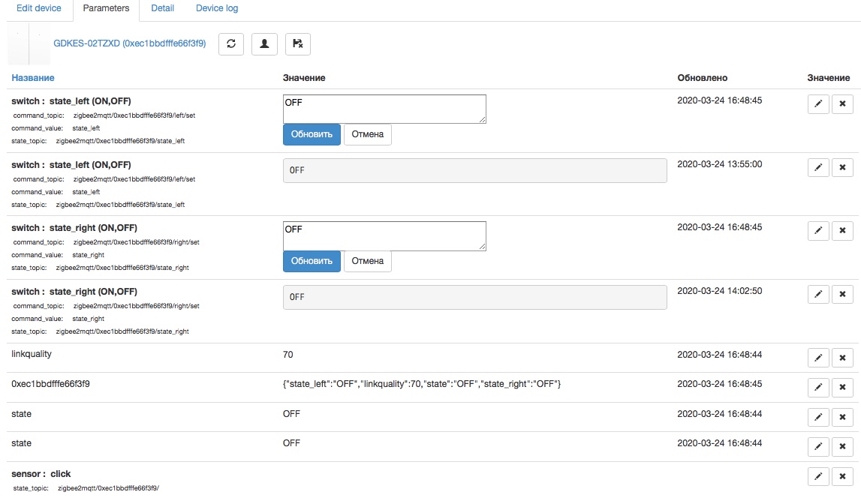The image size is (861, 504).
Task: Click into the state_left OFF textarea
Action: [384, 109]
